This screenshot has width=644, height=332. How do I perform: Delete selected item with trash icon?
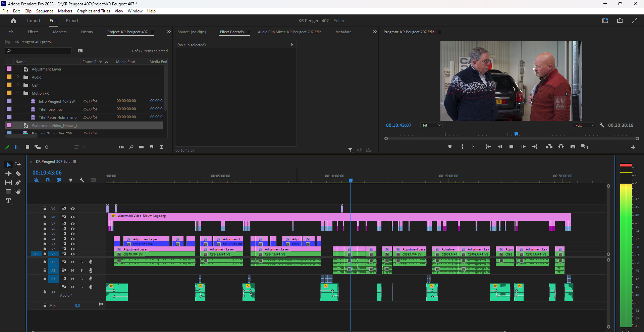pyautogui.click(x=161, y=147)
